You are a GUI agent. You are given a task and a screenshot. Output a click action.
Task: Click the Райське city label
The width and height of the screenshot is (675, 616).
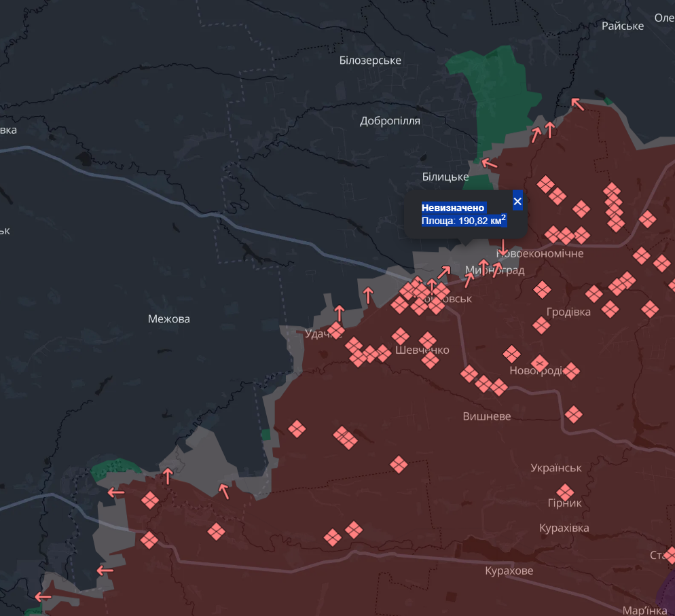tap(623, 26)
